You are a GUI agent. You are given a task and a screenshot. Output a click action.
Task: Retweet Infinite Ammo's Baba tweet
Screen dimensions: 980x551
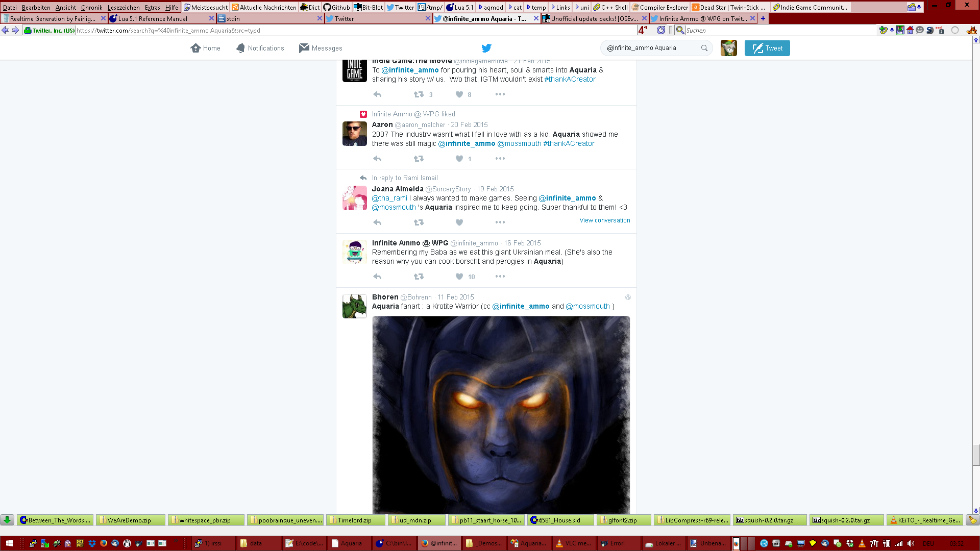[419, 277]
